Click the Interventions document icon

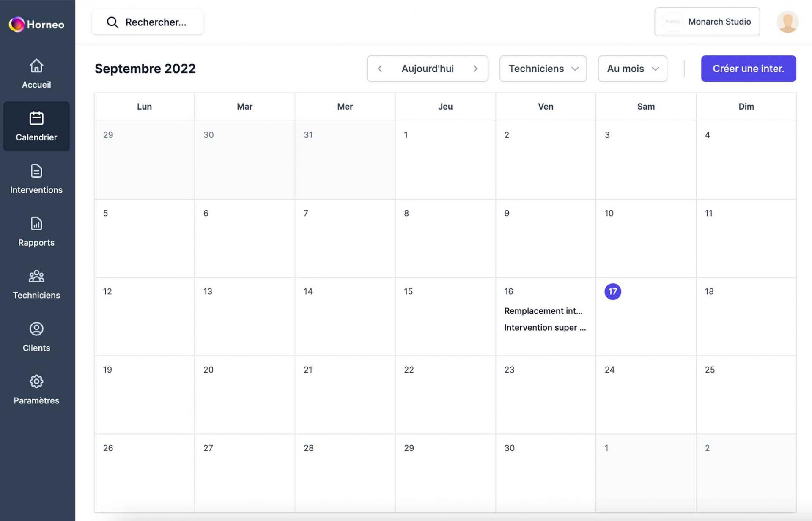[36, 171]
